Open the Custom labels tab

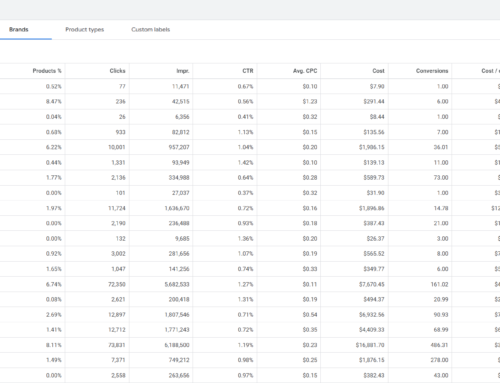pos(151,29)
